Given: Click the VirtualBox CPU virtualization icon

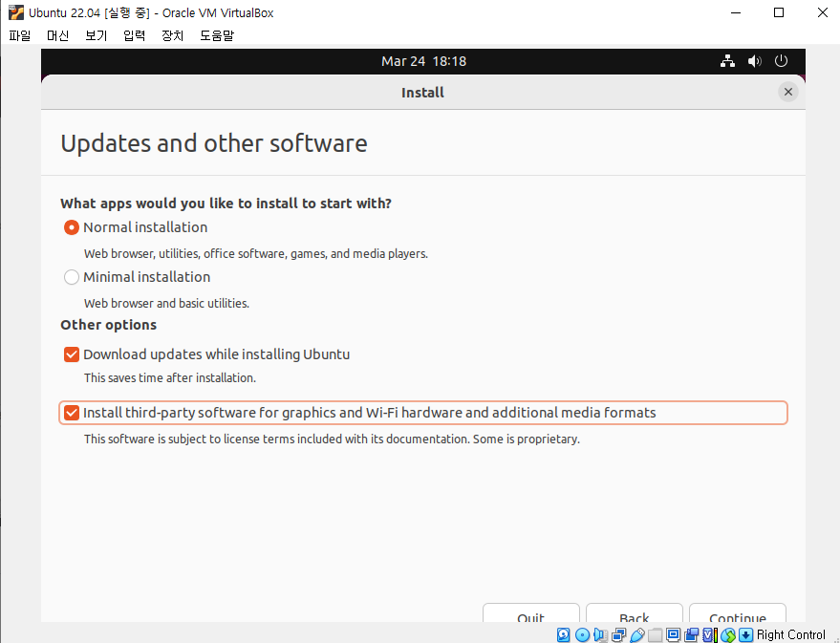Looking at the screenshot, I should click(709, 635).
